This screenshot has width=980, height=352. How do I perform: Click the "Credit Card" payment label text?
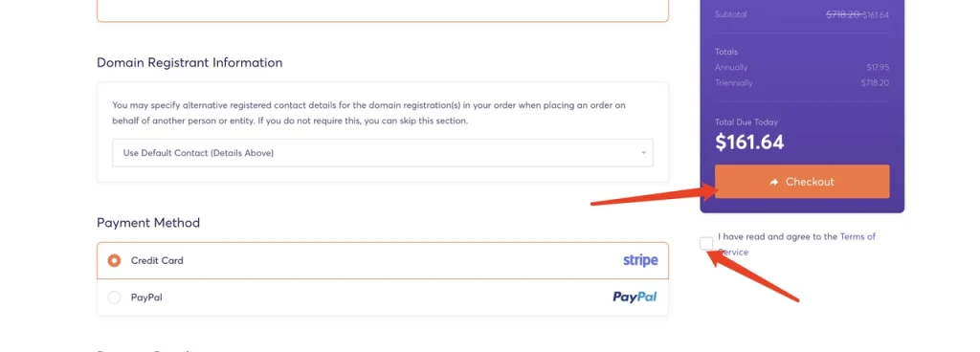click(x=157, y=260)
